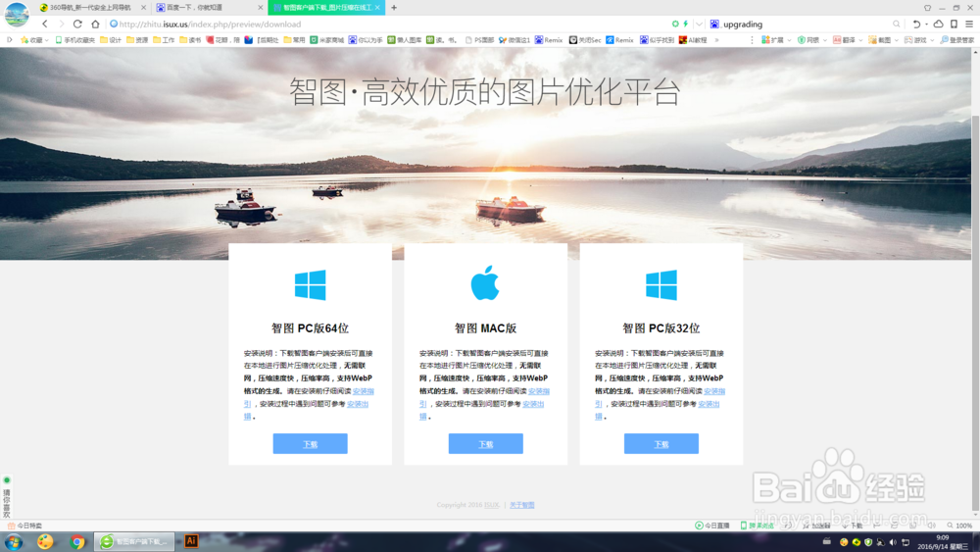Close the 百度一下 tab
Image resolution: width=980 pixels, height=552 pixels.
point(261,8)
